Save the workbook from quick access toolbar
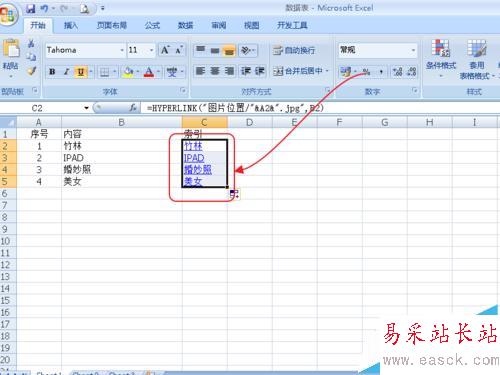Image resolution: width=500 pixels, height=375 pixels. click(30, 8)
